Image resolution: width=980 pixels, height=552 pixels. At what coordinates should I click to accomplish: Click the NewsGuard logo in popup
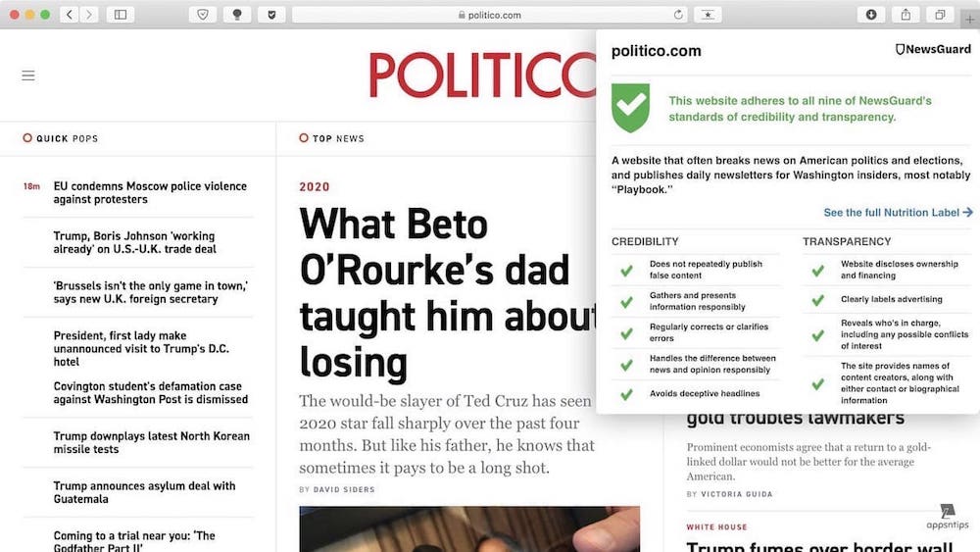(x=933, y=49)
